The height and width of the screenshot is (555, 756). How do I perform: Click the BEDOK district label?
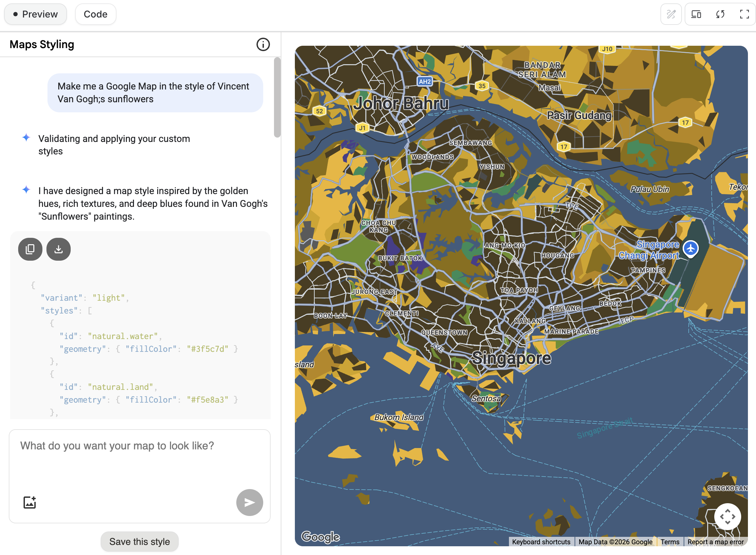(610, 303)
